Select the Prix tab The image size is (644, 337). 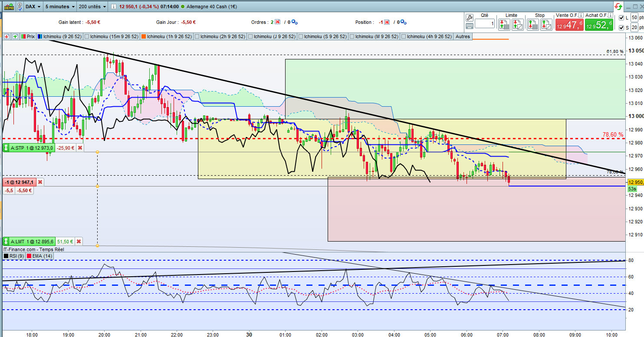tap(28, 37)
